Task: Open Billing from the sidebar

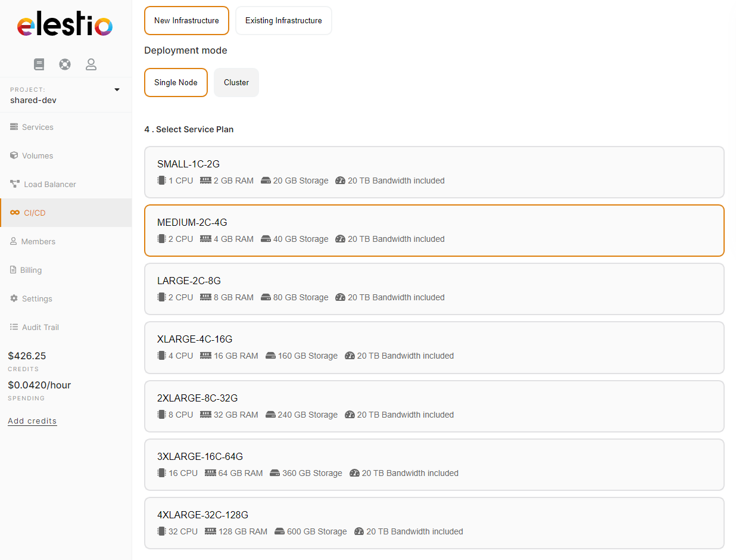Action: pyautogui.click(x=31, y=270)
